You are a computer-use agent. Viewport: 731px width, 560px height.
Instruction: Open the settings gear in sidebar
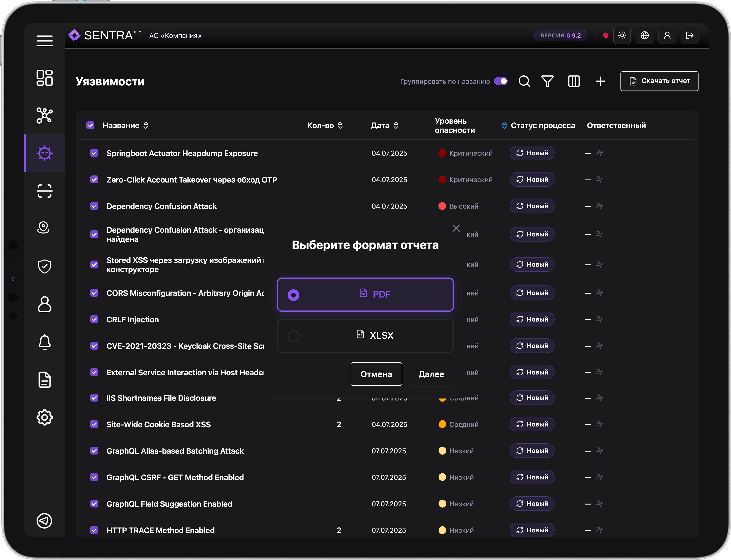(x=45, y=417)
